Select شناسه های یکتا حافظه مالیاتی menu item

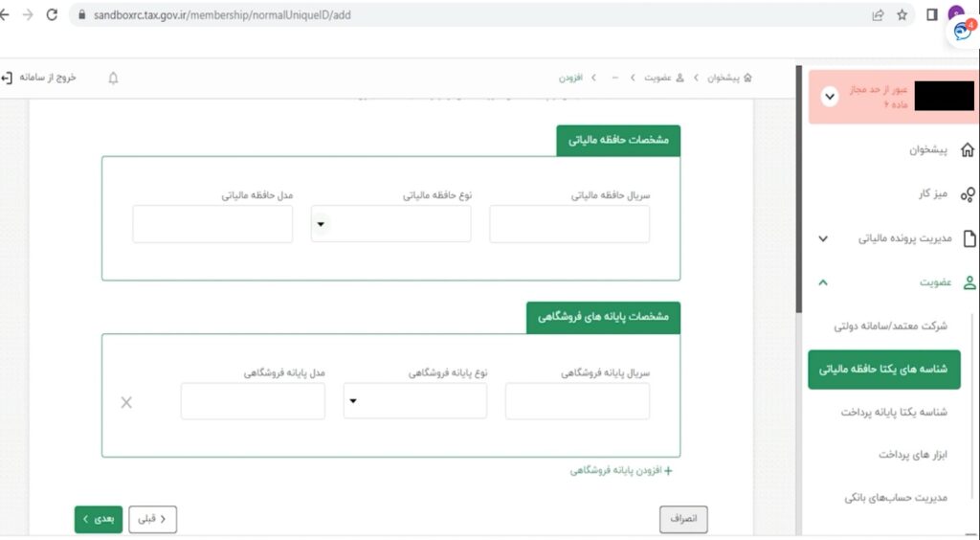coord(883,370)
